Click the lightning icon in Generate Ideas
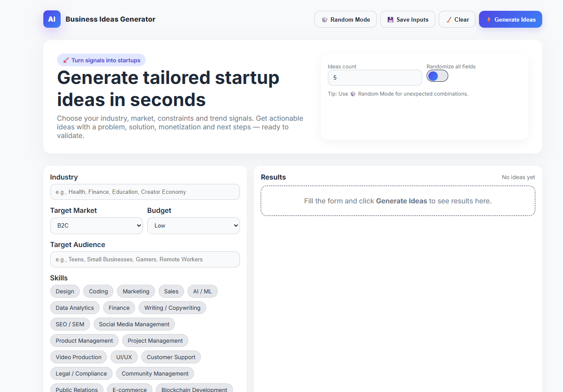563x392 pixels. 489,19
